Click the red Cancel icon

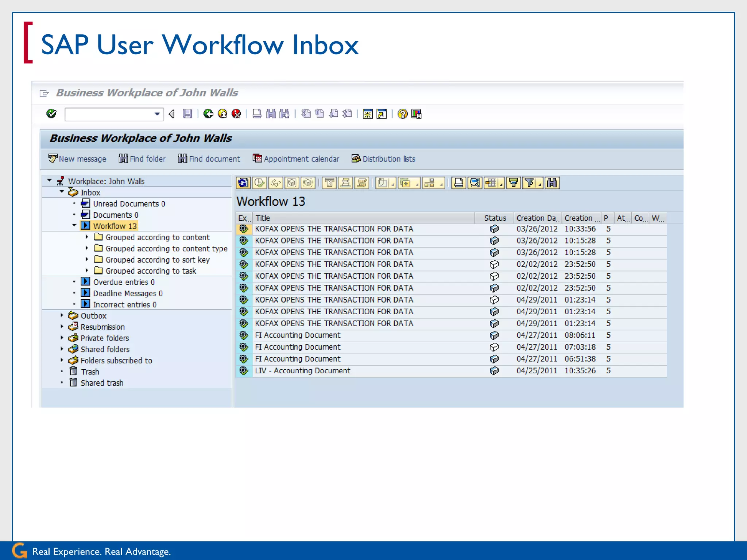[236, 114]
